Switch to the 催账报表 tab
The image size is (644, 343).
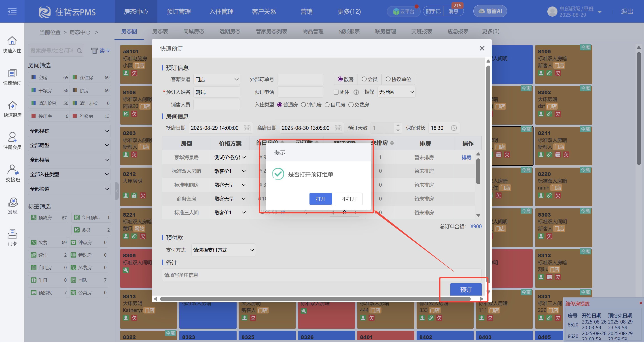[349, 31]
